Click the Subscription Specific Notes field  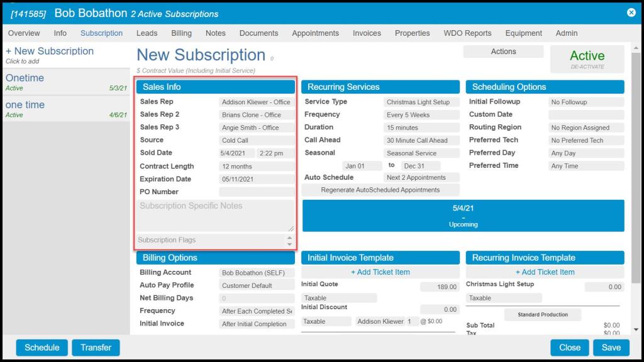216,216
